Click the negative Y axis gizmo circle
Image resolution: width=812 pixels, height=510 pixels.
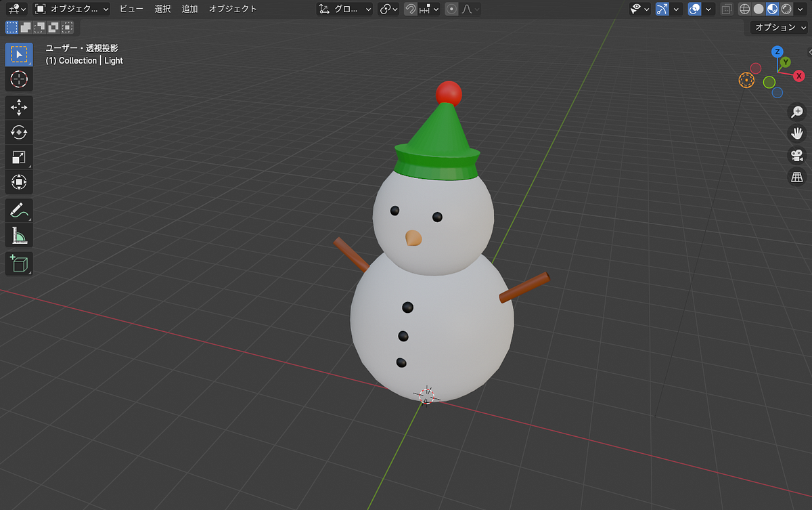coord(769,82)
